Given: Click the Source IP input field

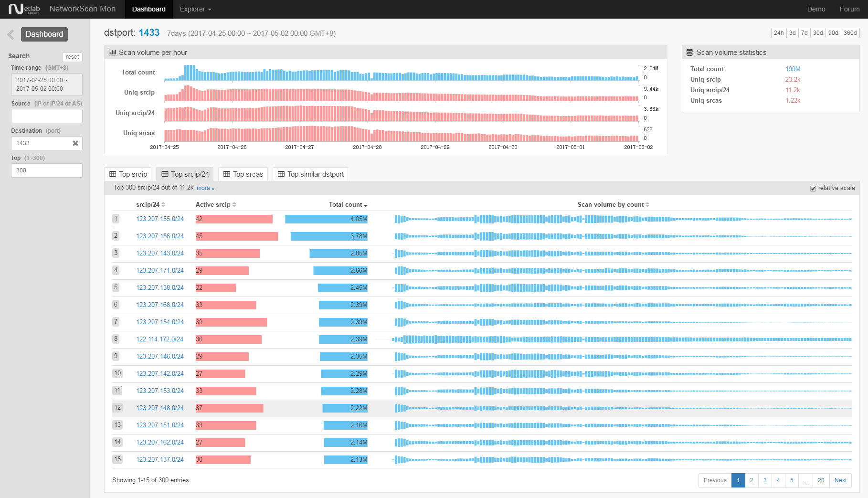Looking at the screenshot, I should 47,116.
